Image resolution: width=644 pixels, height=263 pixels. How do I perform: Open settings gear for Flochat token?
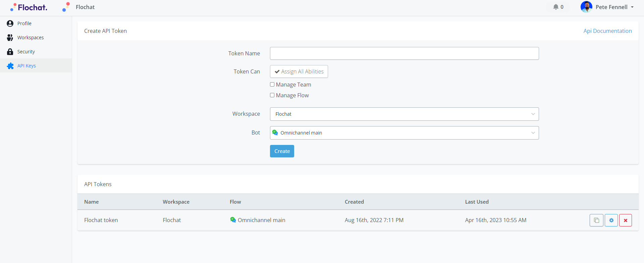coord(611,220)
